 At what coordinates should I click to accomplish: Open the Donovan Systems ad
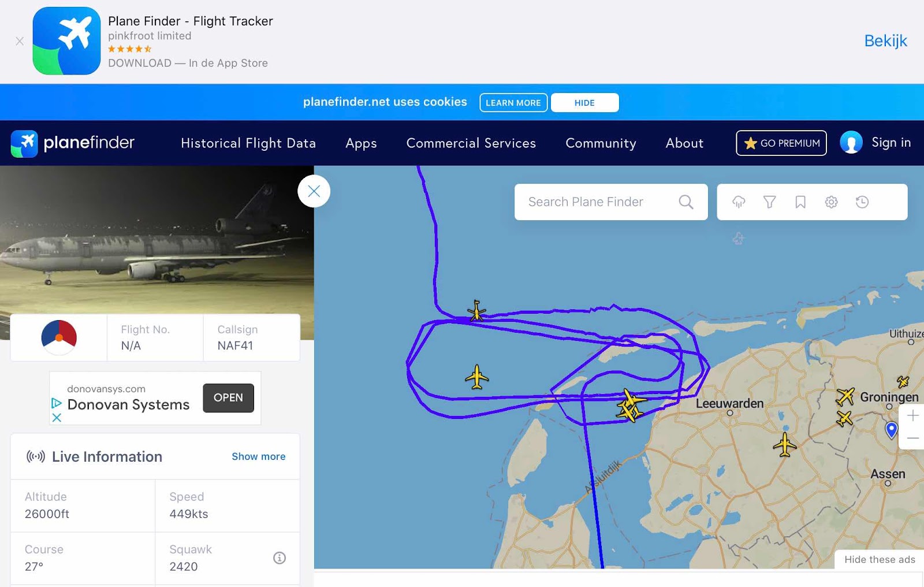(228, 398)
